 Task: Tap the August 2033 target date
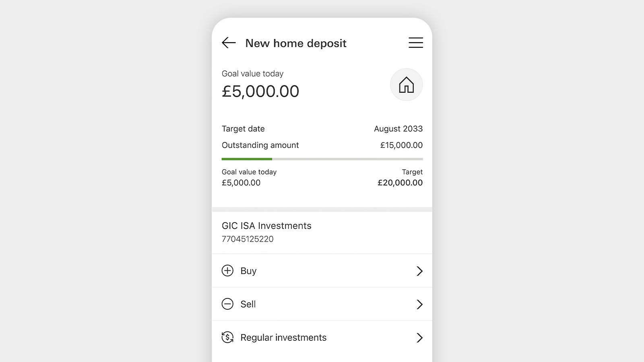[398, 129]
